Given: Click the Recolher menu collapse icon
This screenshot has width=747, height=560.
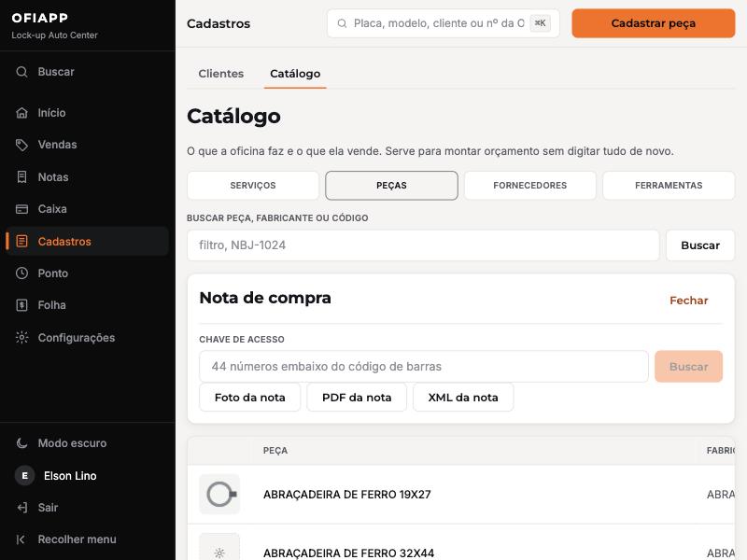Looking at the screenshot, I should 21,539.
